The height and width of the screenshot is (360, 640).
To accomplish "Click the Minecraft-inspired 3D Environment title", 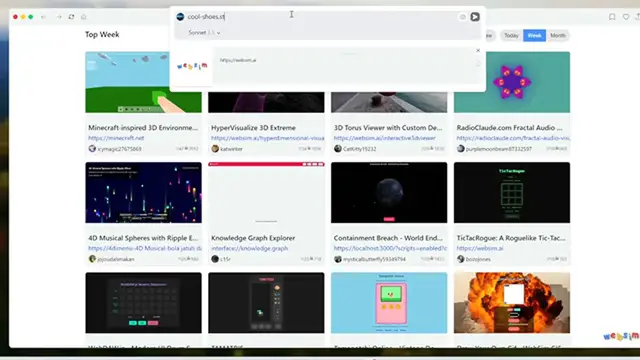I will coord(143,128).
